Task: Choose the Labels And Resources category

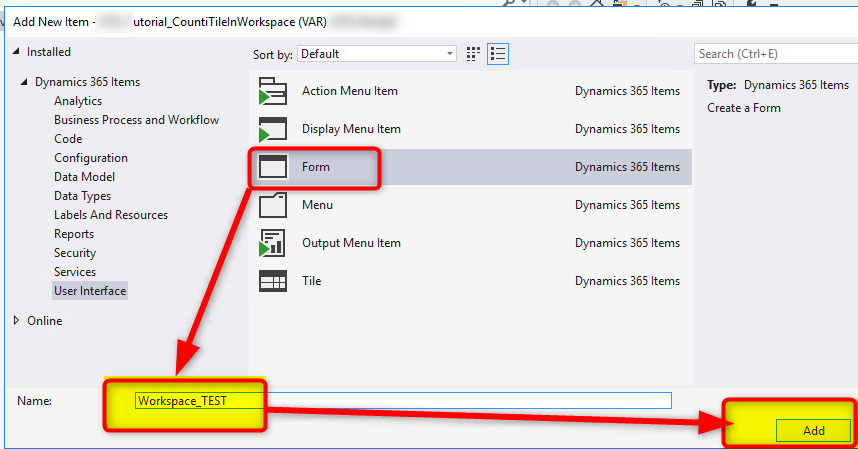Action: [111, 215]
